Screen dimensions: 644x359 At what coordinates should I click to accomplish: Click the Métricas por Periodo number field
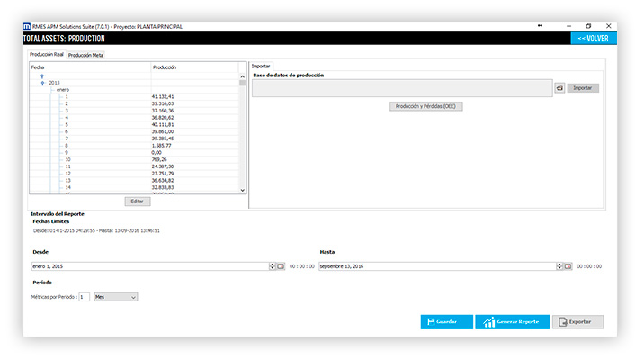coord(85,297)
